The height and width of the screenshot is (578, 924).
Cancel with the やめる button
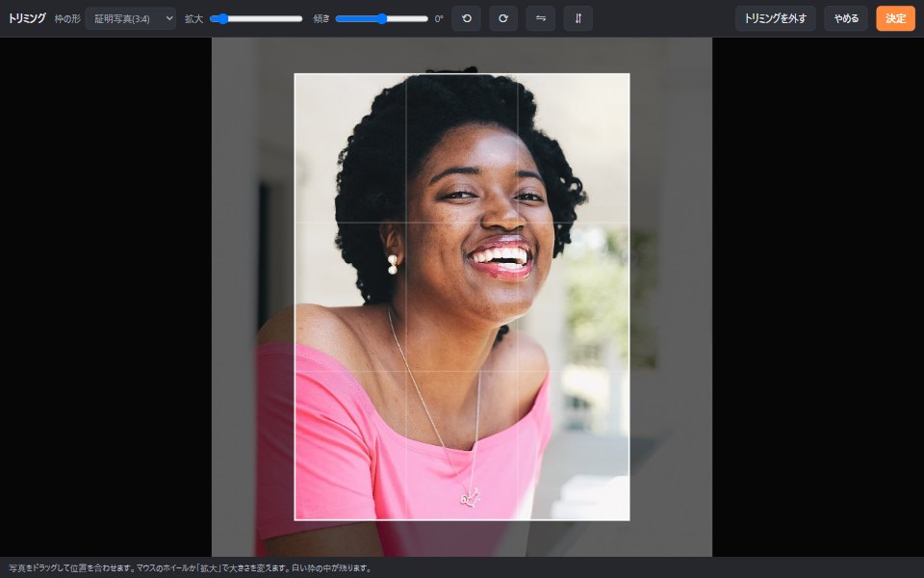coord(846,18)
